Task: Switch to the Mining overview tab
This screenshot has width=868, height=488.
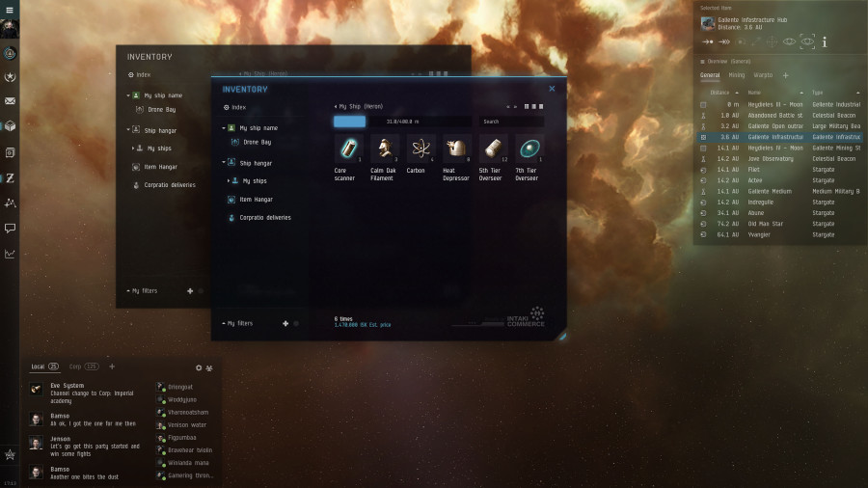Action: [x=736, y=74]
